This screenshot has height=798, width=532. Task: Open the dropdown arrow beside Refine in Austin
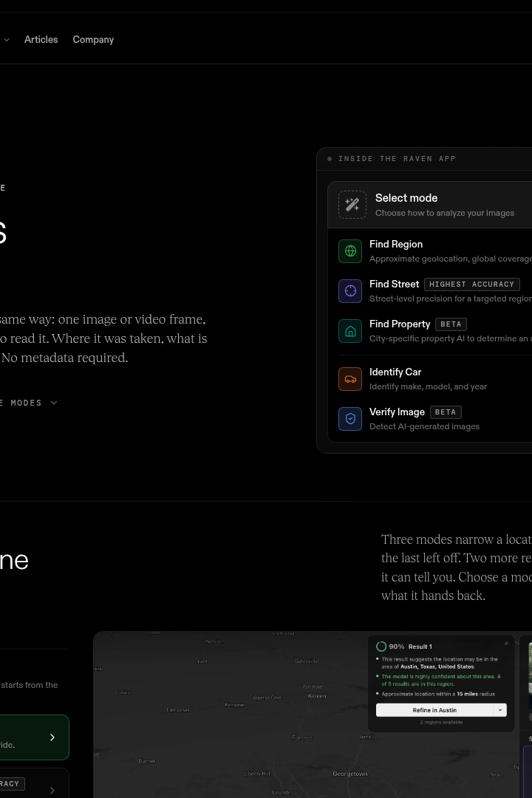500,710
